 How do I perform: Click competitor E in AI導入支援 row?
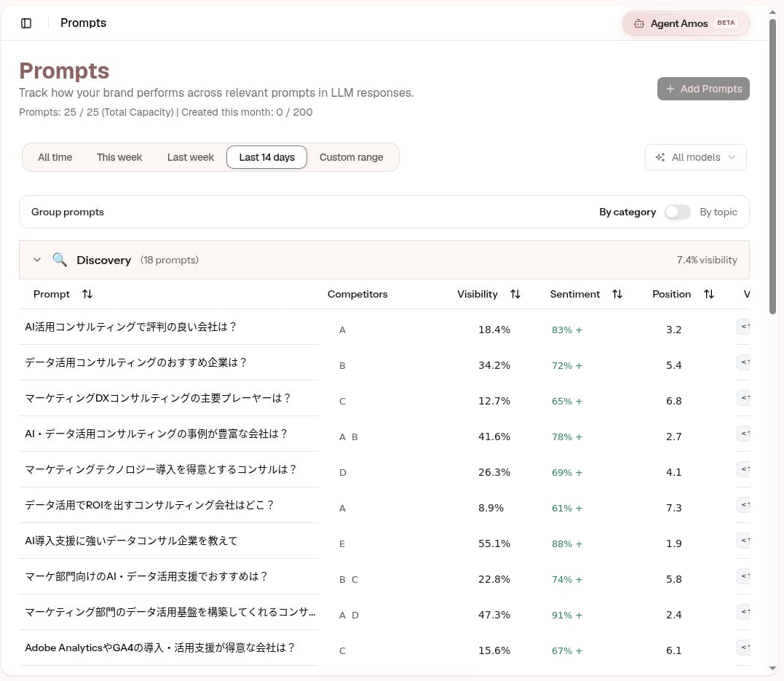point(342,544)
